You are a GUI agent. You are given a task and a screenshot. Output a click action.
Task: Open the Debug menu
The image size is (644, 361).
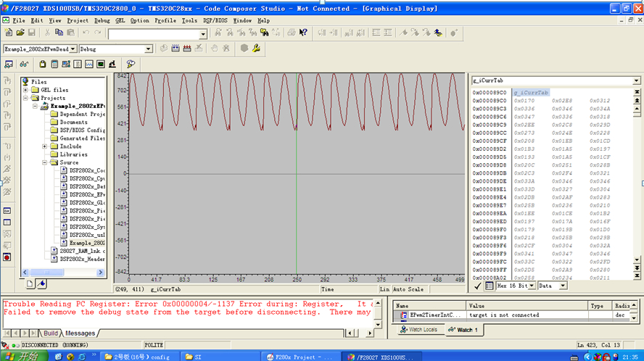[102, 20]
